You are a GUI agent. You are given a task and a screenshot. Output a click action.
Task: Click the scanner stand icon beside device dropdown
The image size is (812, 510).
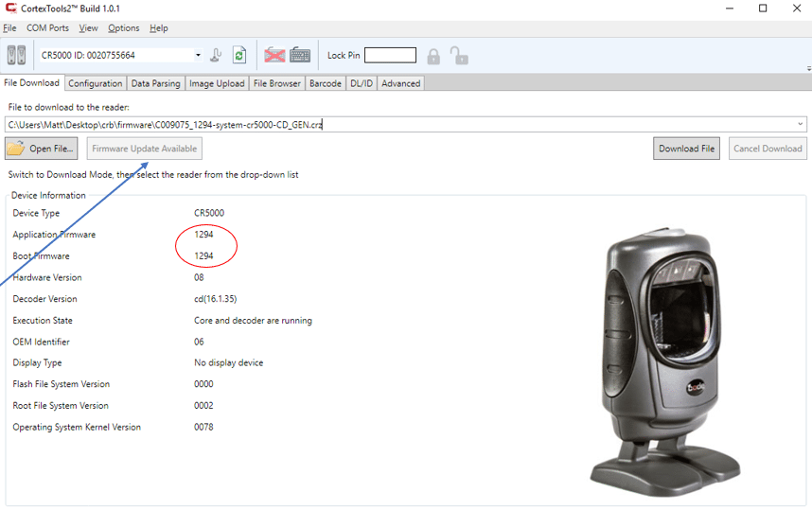[x=217, y=55]
